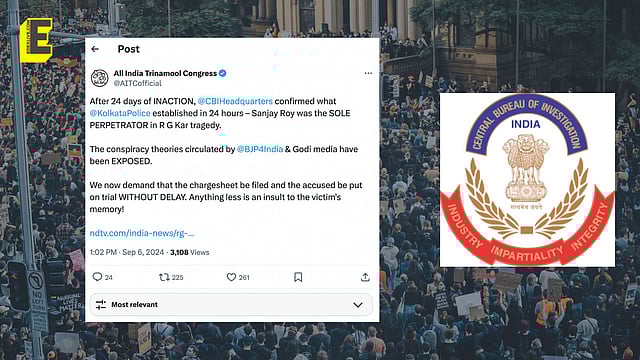This screenshot has height=360, width=640.
Task: Open the three-dot more options menu
Action: tap(368, 73)
